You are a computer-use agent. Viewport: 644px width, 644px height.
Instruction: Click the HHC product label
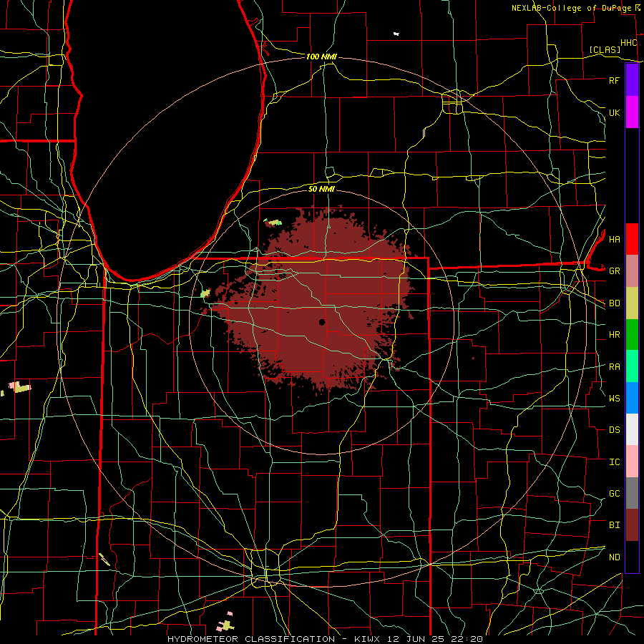tap(628, 43)
